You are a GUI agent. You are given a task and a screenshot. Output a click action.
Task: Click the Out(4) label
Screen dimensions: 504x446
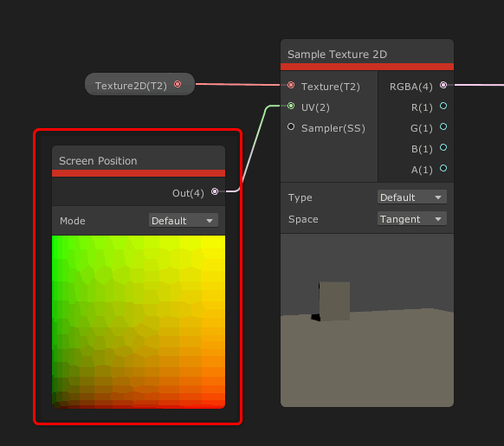pyautogui.click(x=189, y=193)
